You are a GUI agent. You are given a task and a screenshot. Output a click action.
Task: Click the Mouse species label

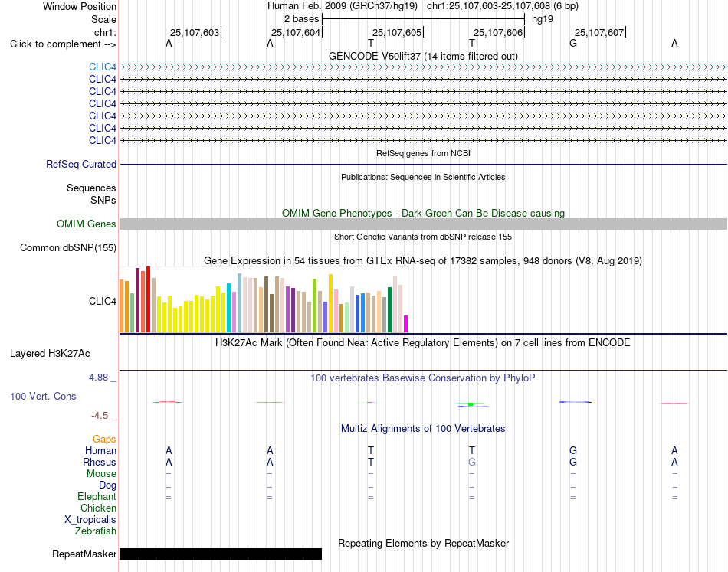tap(101, 474)
